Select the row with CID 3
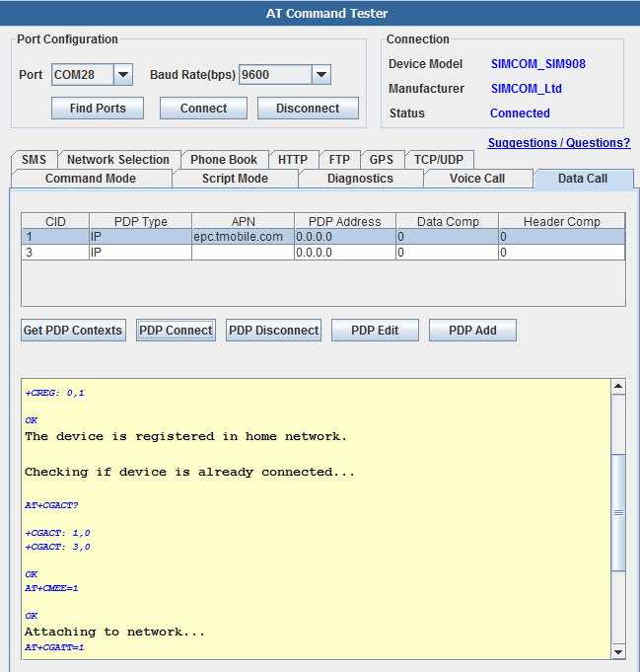Viewport: 640px width, 672px height. [x=323, y=253]
